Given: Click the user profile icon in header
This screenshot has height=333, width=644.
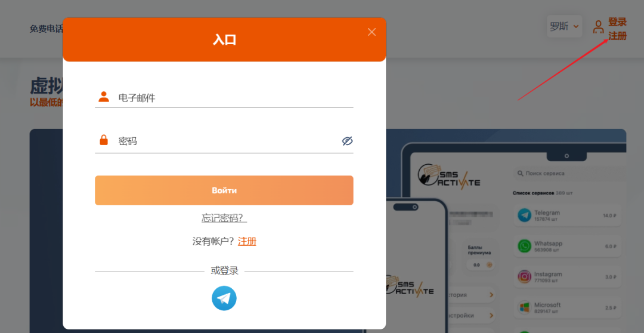Looking at the screenshot, I should tap(599, 27).
